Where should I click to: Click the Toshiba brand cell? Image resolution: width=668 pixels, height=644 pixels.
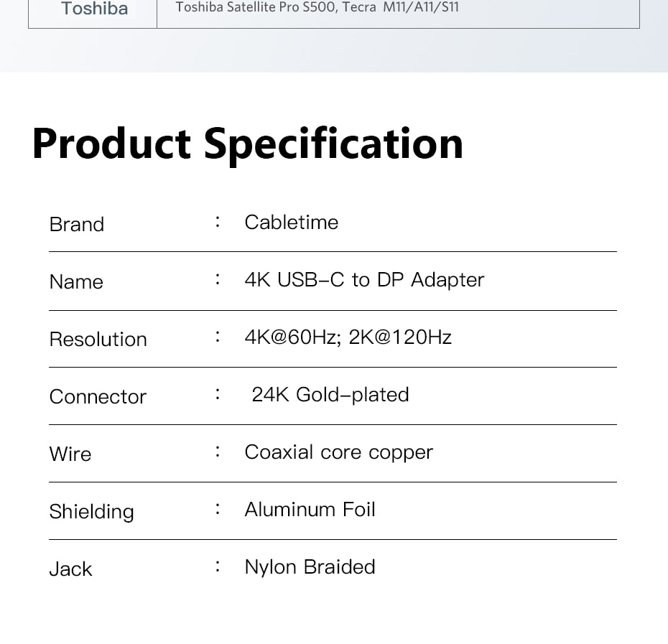[x=94, y=9]
